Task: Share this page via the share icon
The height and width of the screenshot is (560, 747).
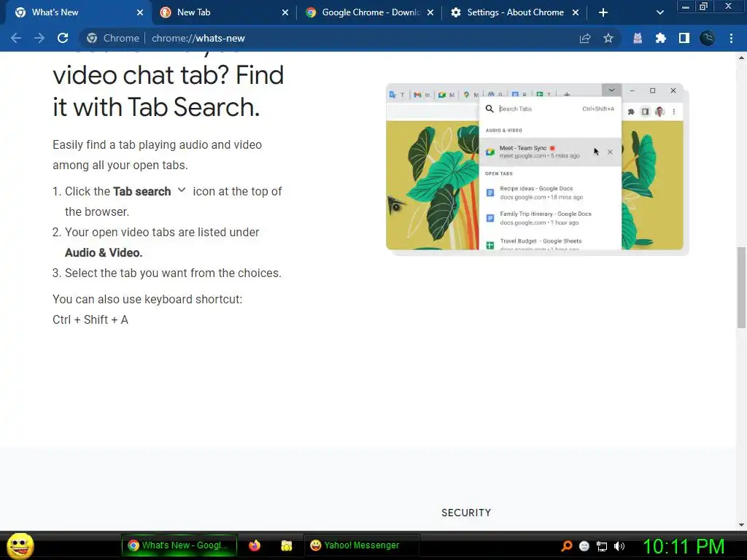Action: point(584,38)
